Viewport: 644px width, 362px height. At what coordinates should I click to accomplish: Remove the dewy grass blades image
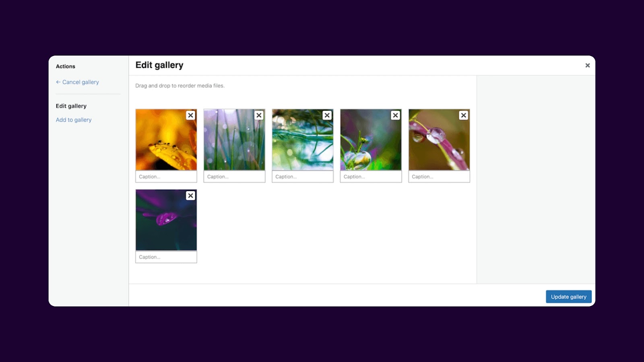tap(259, 115)
